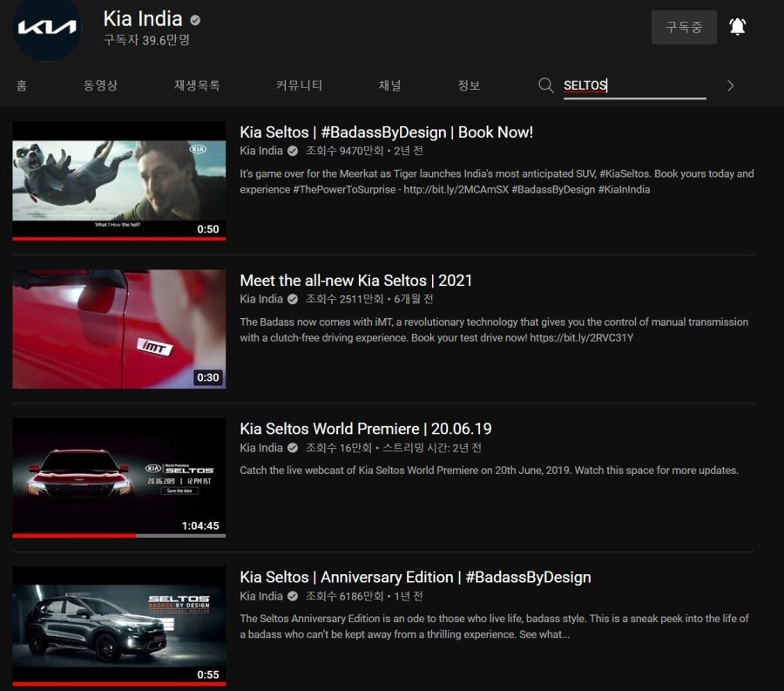The height and width of the screenshot is (691, 784).
Task: Click '6개월 전' upload date text
Action: pos(414,299)
